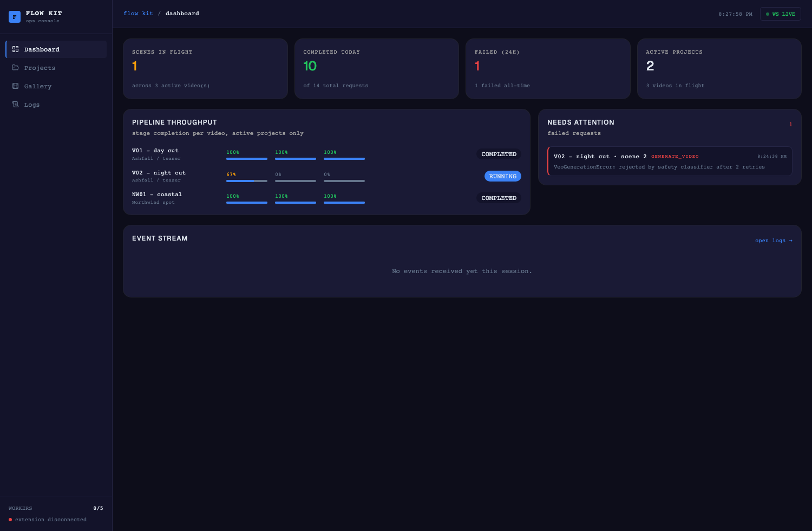Click the first 100% progress bar of V01
The image size is (812, 531).
click(x=247, y=159)
